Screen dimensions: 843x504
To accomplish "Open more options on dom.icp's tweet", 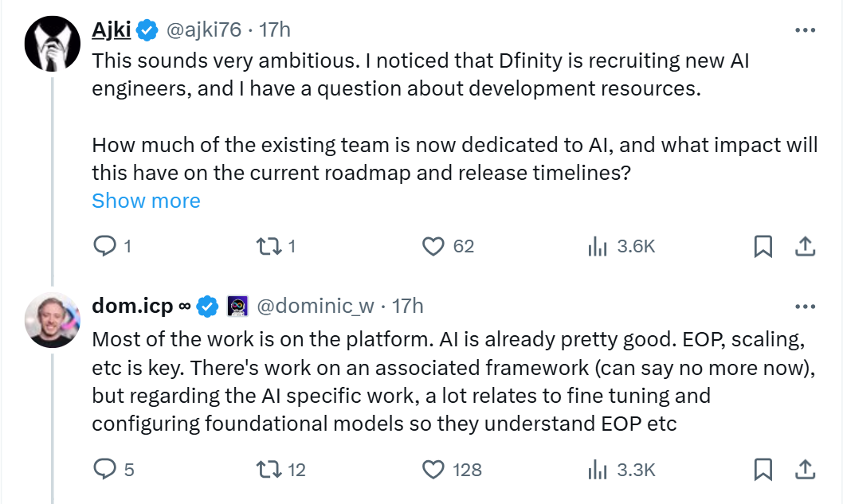I will (806, 306).
